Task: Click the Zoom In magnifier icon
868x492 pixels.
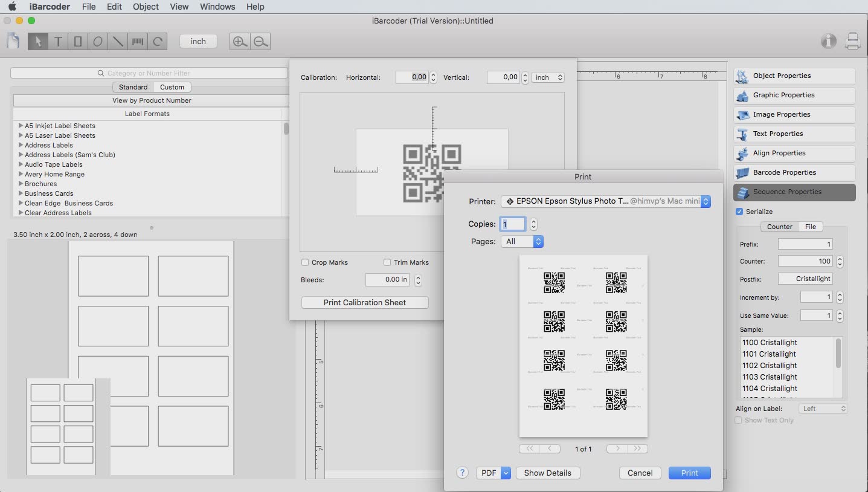Action: 240,42
